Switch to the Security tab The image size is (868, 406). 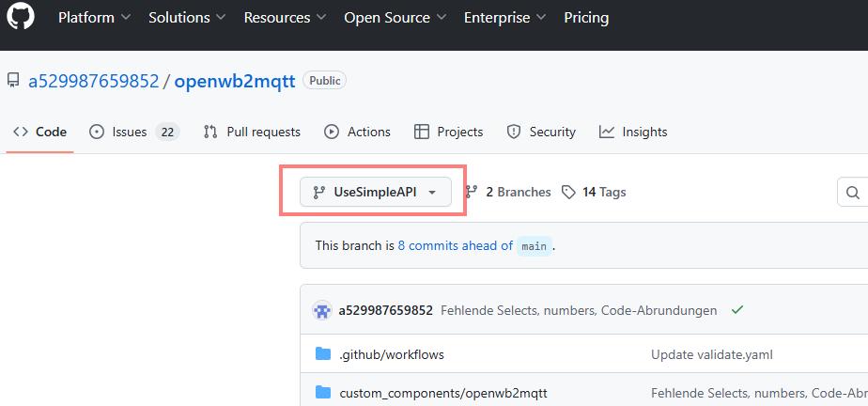pyautogui.click(x=541, y=132)
